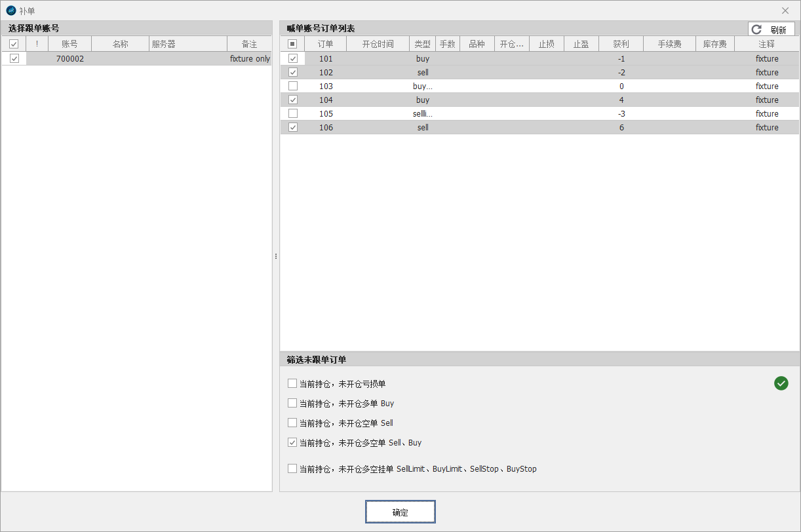Viewport: 801px width, 532px height.
Task: Select account number 700002 cell
Action: click(x=70, y=58)
